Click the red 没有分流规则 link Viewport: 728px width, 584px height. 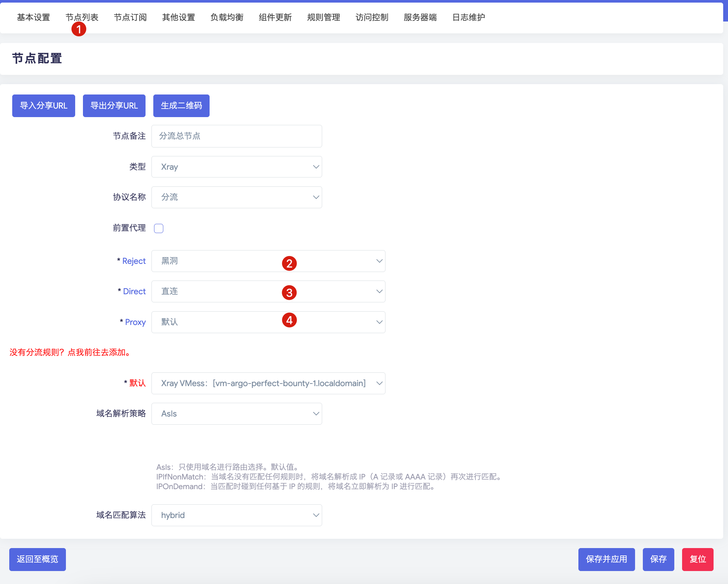[70, 352]
